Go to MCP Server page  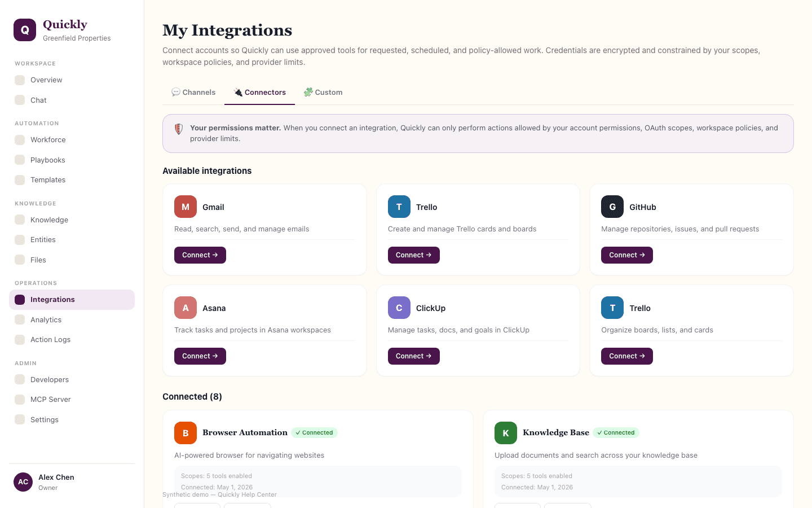point(72,400)
